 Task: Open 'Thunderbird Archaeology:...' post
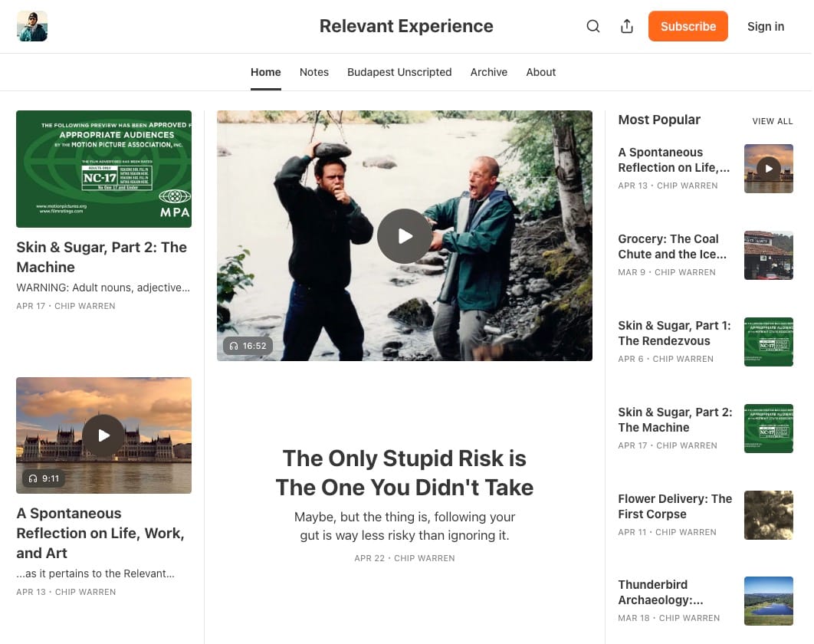[661, 593]
